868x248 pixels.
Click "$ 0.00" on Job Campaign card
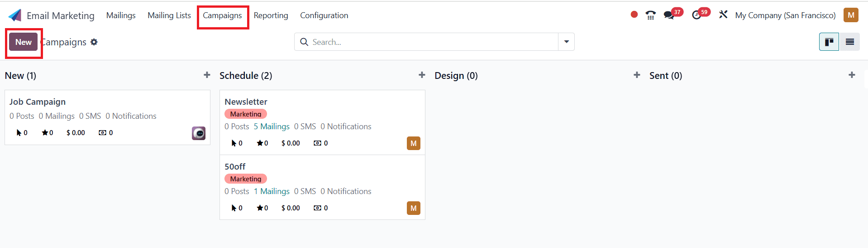coord(76,133)
